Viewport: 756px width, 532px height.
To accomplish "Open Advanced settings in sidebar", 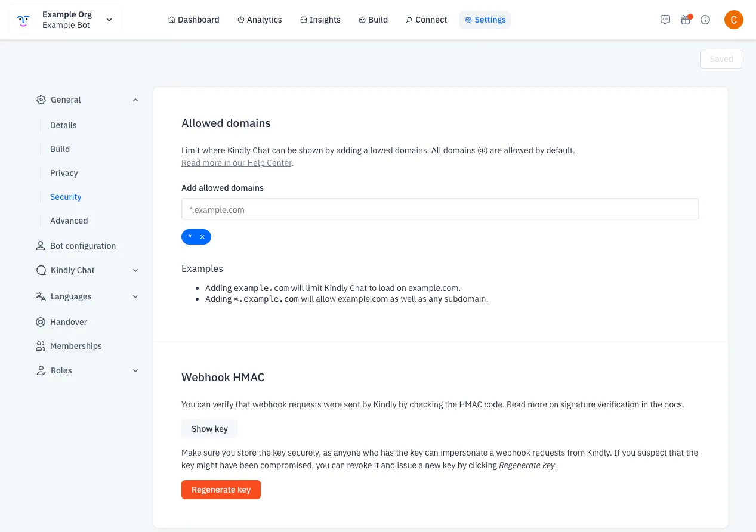I will pyautogui.click(x=69, y=221).
